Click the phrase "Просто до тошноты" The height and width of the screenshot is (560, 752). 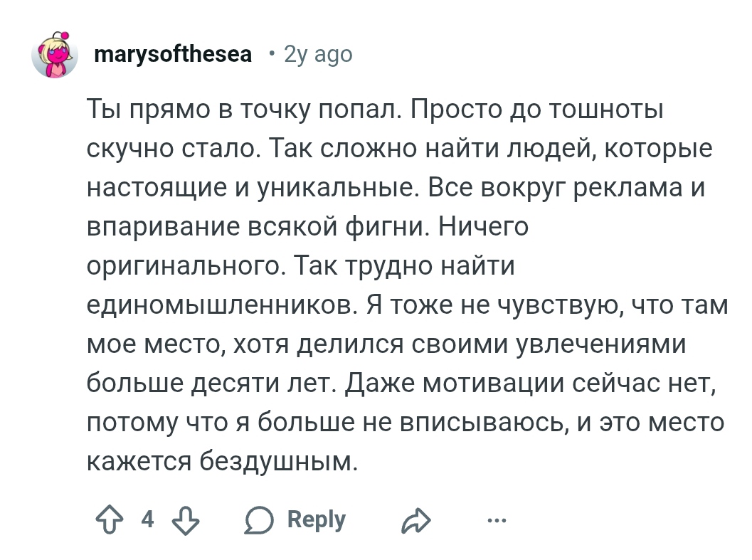[536, 111]
